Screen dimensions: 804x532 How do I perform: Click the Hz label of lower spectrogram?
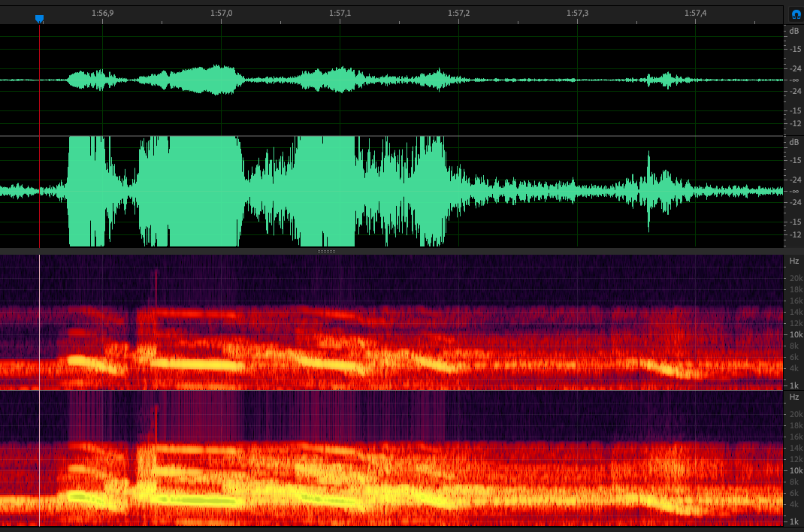point(794,396)
